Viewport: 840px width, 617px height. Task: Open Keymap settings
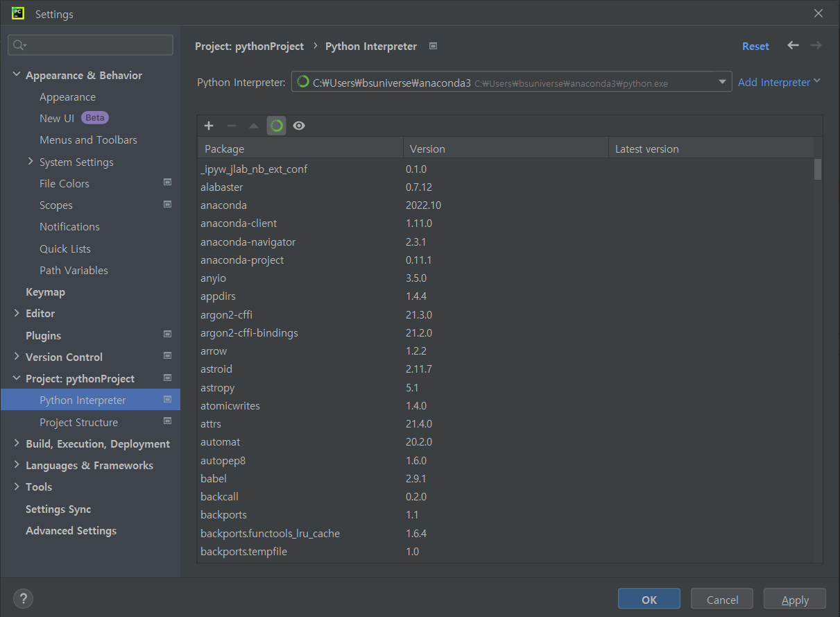coord(45,292)
